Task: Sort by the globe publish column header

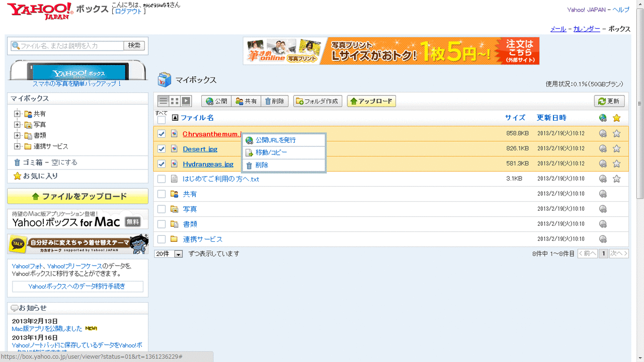Action: [x=603, y=118]
